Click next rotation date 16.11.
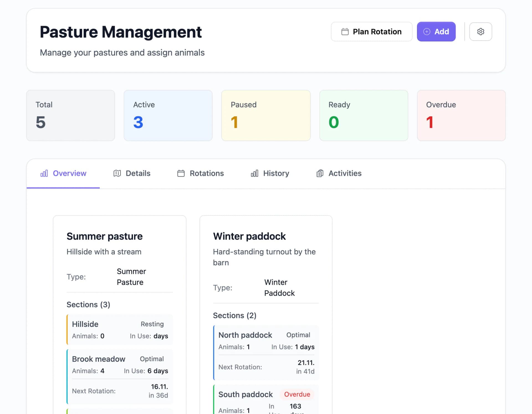532x414 pixels. coord(159,387)
